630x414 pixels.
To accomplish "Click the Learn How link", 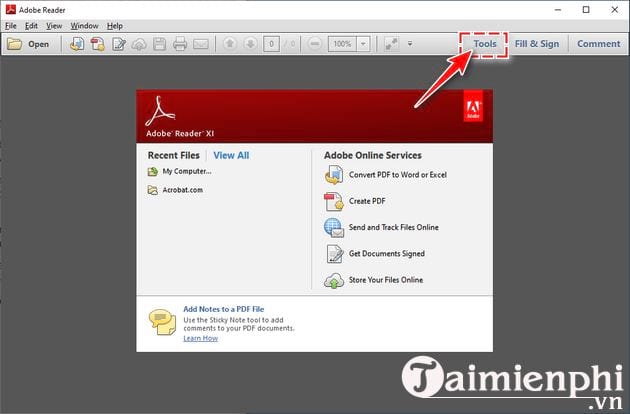I will (200, 338).
